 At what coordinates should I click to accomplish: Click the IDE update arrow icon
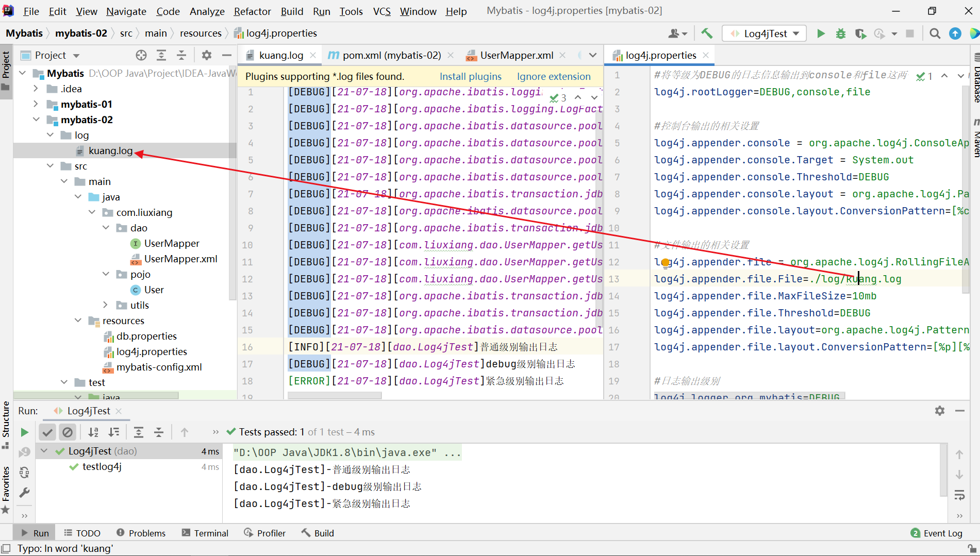pos(955,33)
